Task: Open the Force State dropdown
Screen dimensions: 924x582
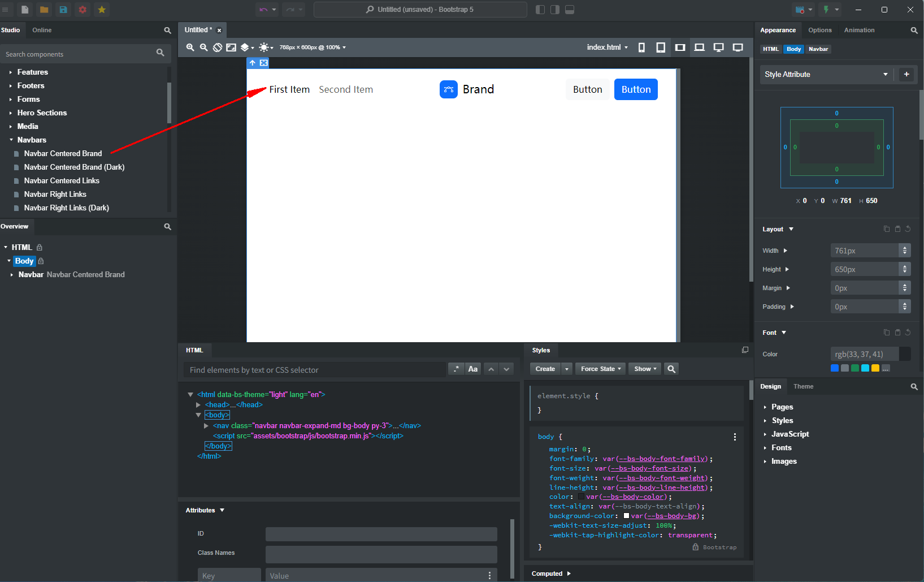Action: [601, 369]
